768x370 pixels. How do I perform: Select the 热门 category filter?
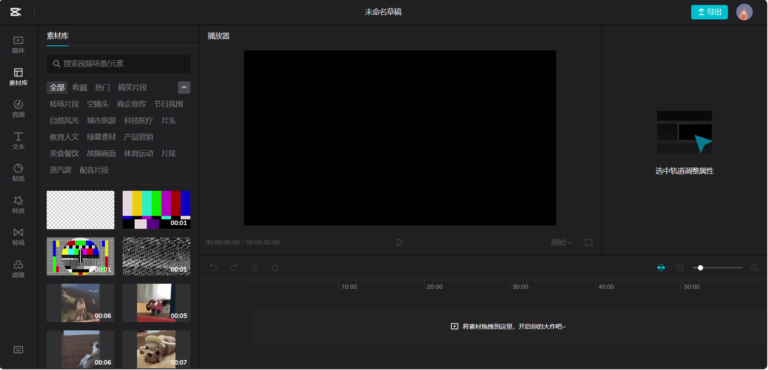pyautogui.click(x=102, y=88)
